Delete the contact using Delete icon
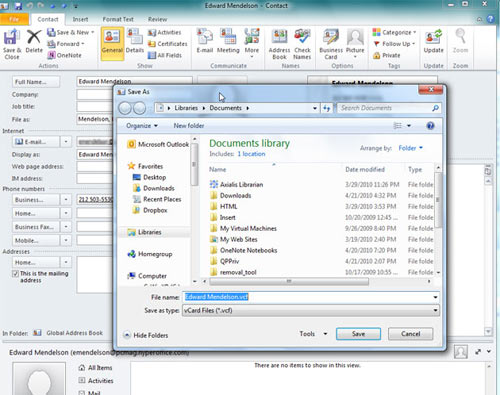Image resolution: width=500 pixels, height=395 pixels. click(34, 41)
